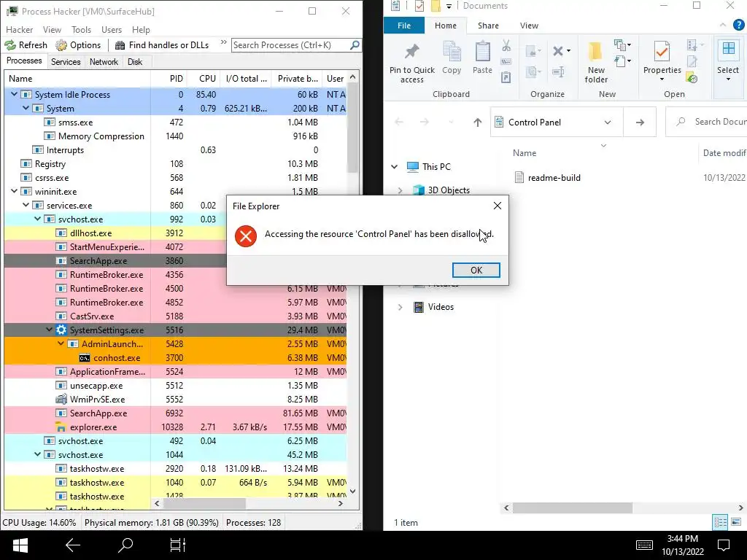Sort files by the Name column in Explorer
Viewport: 747px width, 560px height.
pos(524,153)
